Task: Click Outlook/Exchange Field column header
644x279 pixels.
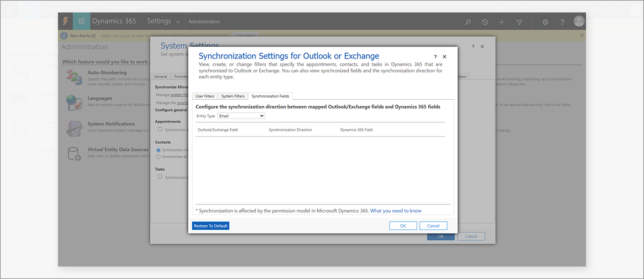Action: 217,130
